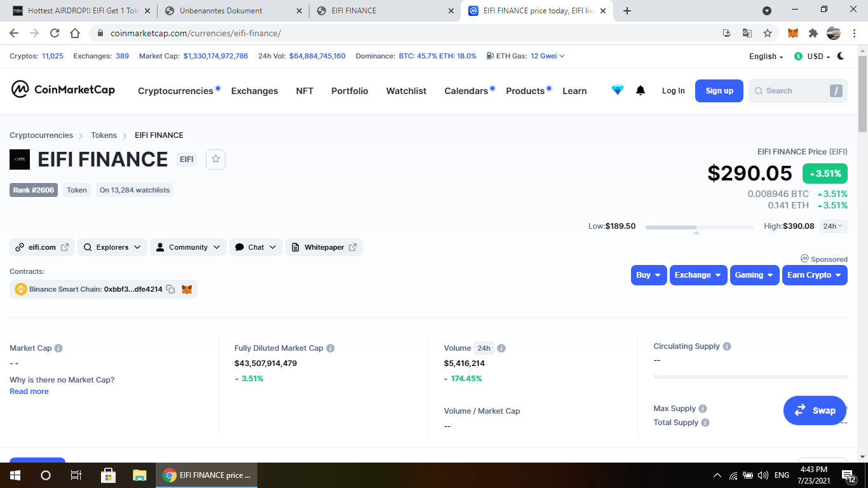Toggle dark mode with the moon icon
This screenshot has width=868, height=488.
pos(841,56)
